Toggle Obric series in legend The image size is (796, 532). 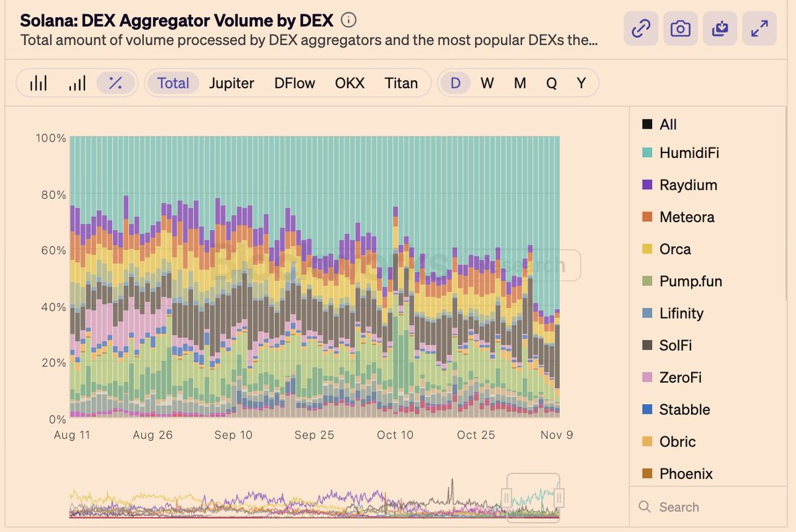point(669,442)
